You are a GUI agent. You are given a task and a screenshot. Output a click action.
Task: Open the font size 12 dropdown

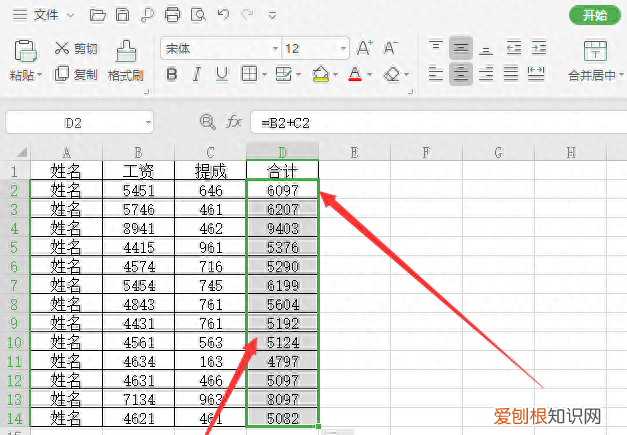343,49
